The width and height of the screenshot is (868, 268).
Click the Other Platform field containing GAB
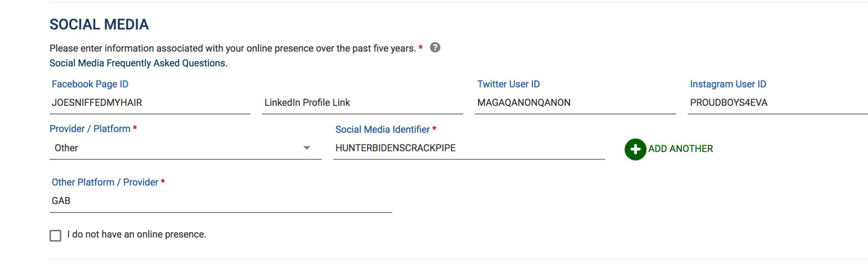tap(221, 201)
